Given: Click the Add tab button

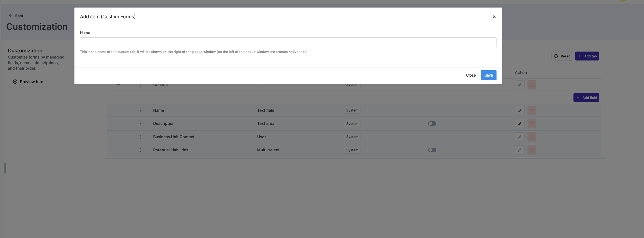Looking at the screenshot, I should pyautogui.click(x=587, y=56).
